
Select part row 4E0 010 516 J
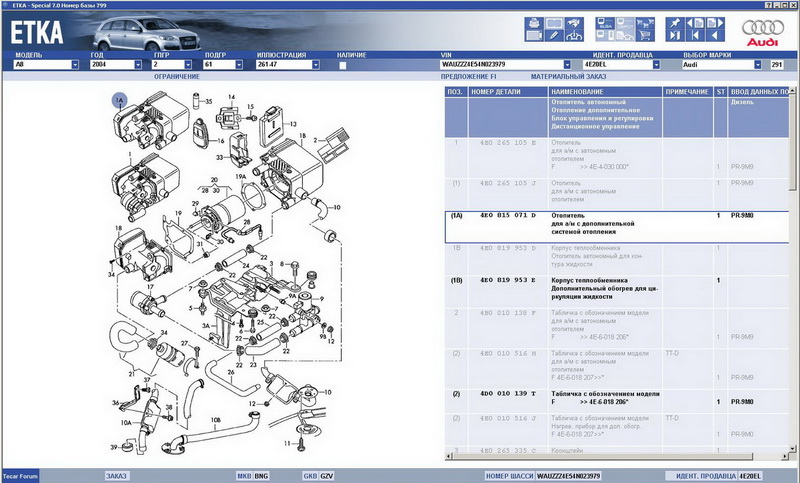pos(617,429)
